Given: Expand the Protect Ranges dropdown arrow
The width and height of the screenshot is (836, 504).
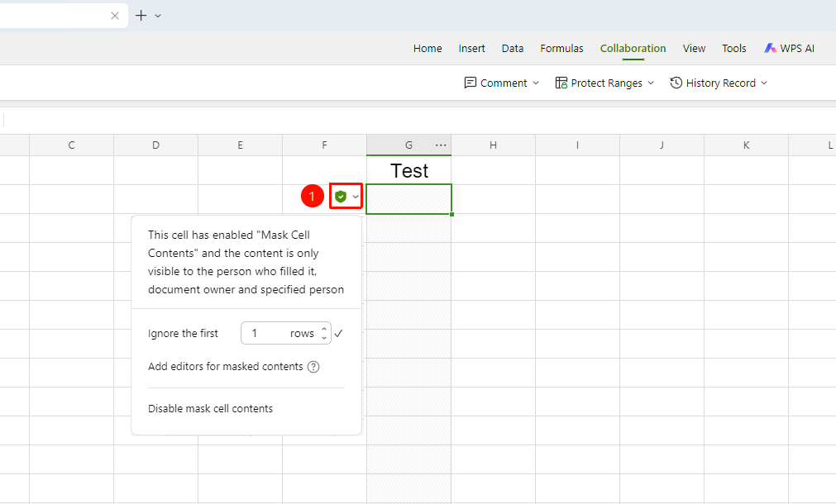Looking at the screenshot, I should [x=651, y=83].
